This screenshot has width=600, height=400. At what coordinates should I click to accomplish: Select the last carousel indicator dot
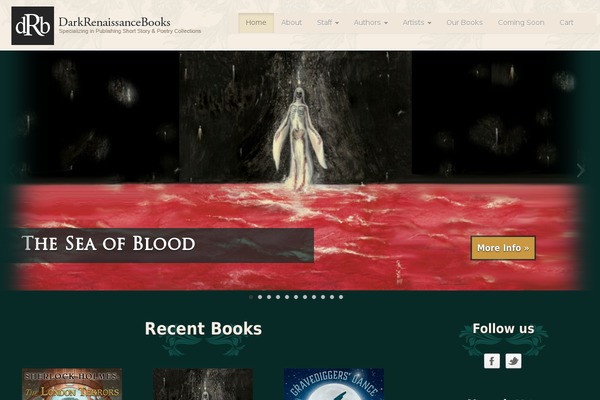tap(341, 297)
